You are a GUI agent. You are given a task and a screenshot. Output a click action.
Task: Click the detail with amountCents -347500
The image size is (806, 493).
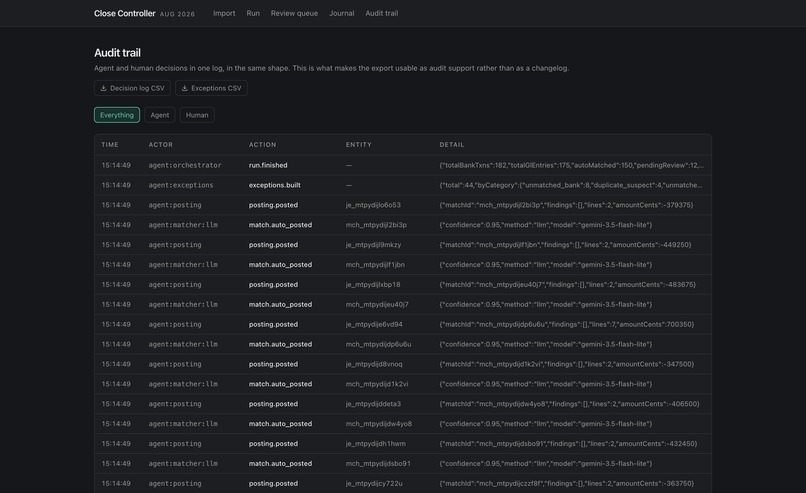click(x=566, y=364)
